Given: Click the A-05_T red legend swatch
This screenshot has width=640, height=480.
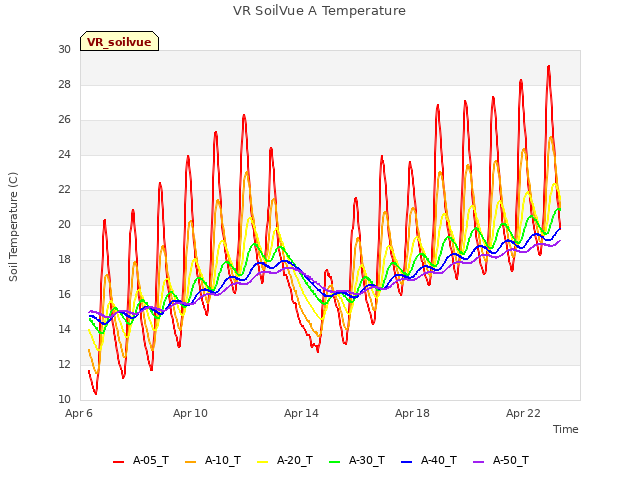Looking at the screenshot, I should click(118, 462).
